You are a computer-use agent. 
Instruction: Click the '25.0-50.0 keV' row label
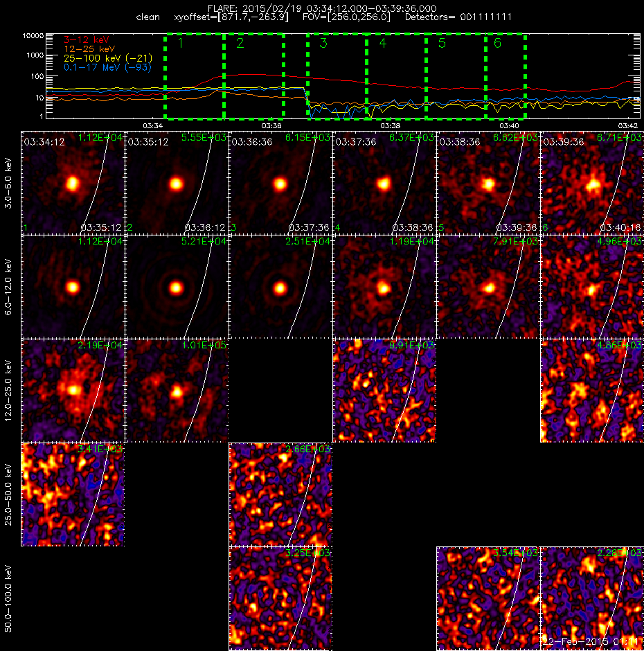coord(8,495)
